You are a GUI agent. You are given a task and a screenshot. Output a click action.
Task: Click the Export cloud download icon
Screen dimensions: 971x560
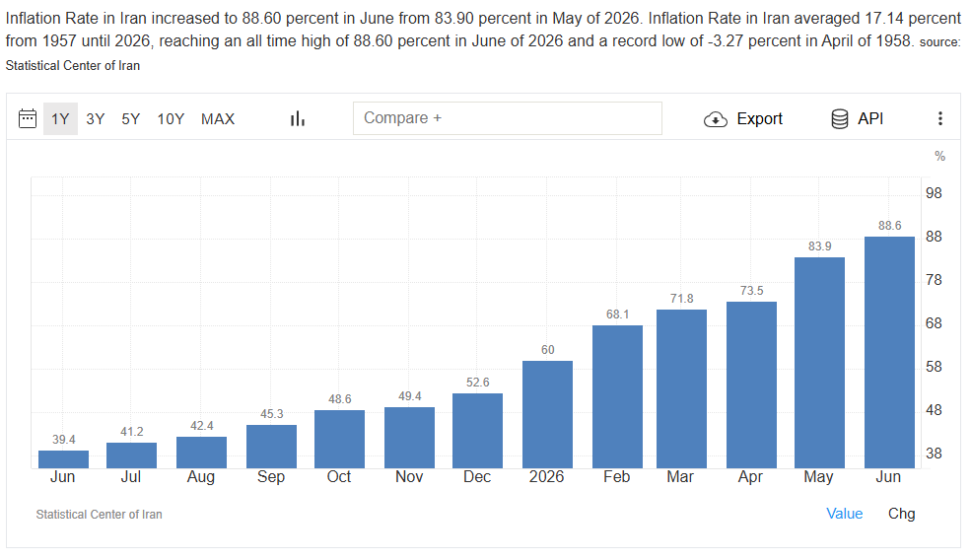(716, 119)
